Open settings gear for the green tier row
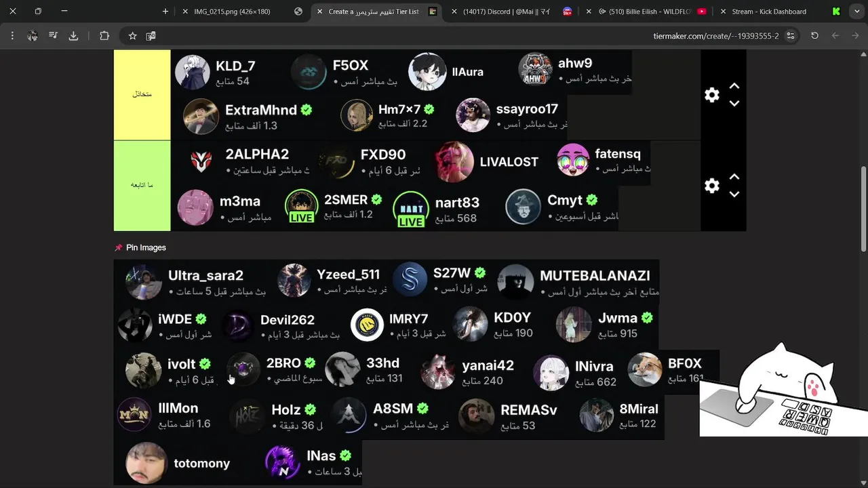868x488 pixels. click(x=711, y=186)
